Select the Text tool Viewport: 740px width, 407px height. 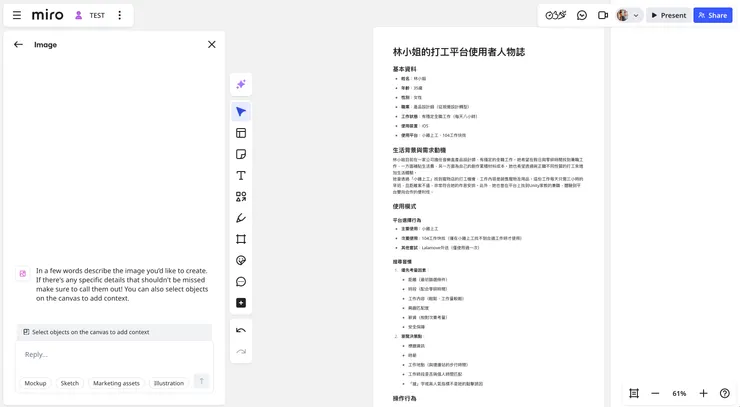click(x=241, y=176)
